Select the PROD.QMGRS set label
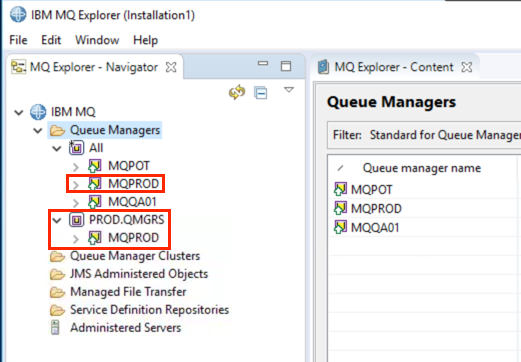 click(x=127, y=220)
